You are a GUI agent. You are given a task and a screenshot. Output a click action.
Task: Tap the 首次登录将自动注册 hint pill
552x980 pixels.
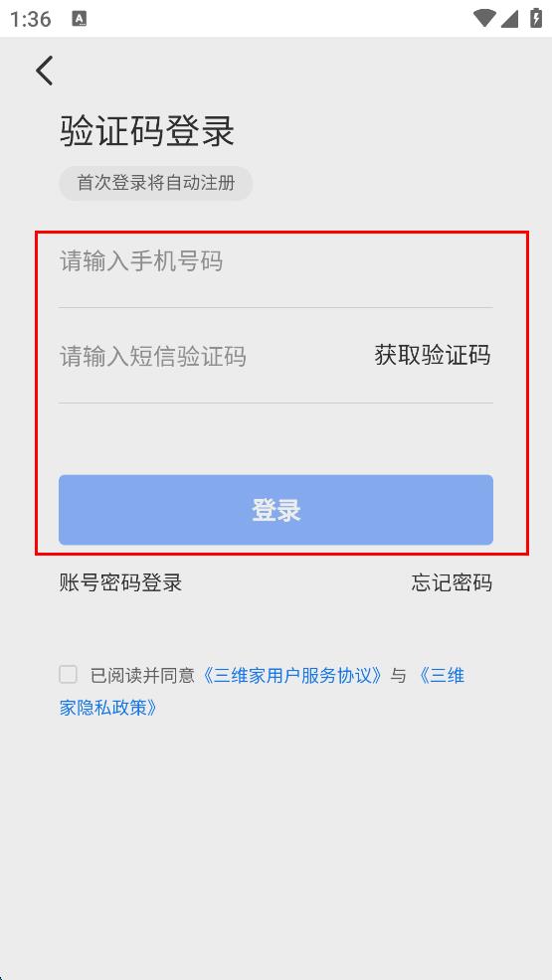pyautogui.click(x=156, y=183)
